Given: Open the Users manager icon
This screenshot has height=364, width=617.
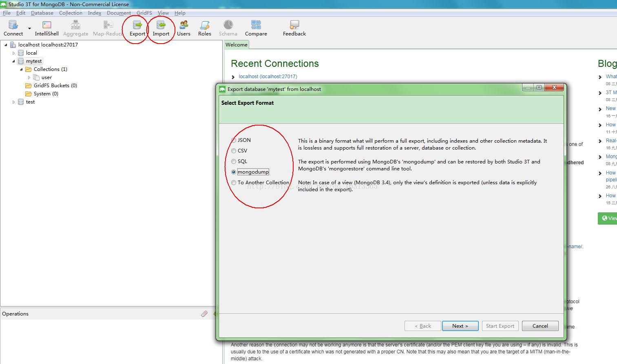Looking at the screenshot, I should [x=184, y=29].
